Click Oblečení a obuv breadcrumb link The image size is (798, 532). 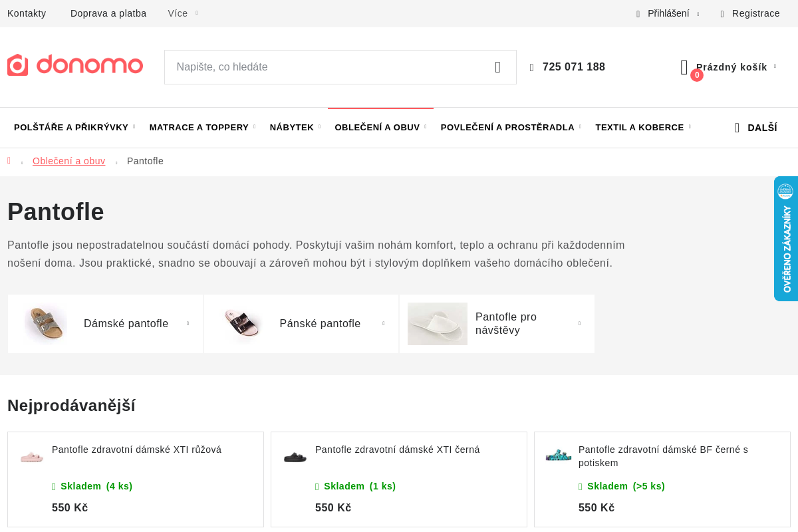click(x=69, y=161)
